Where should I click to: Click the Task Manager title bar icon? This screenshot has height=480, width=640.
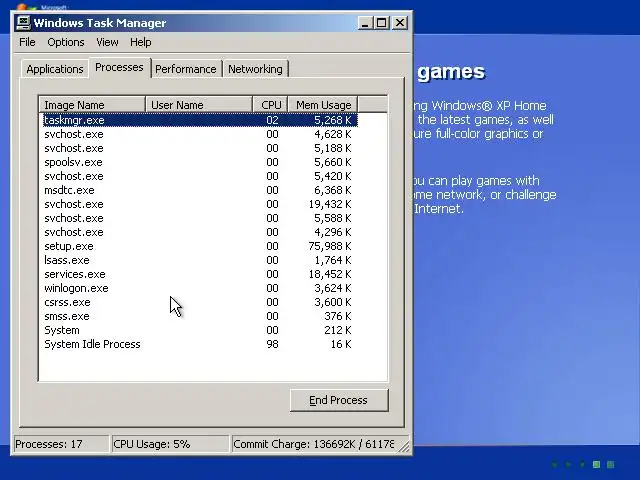click(x=23, y=23)
